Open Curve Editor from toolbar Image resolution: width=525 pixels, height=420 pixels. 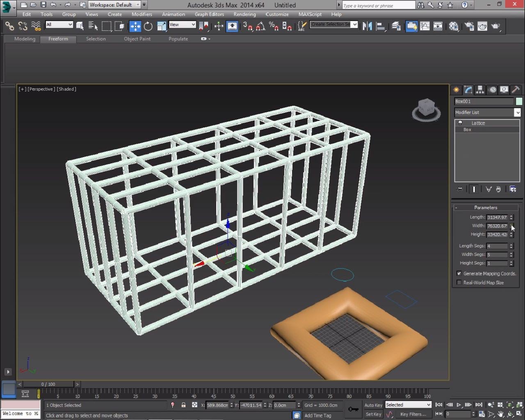click(x=425, y=26)
